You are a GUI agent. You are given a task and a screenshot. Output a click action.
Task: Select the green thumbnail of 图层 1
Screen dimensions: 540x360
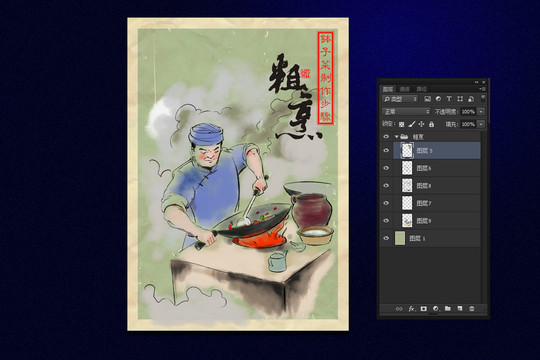[400, 238]
